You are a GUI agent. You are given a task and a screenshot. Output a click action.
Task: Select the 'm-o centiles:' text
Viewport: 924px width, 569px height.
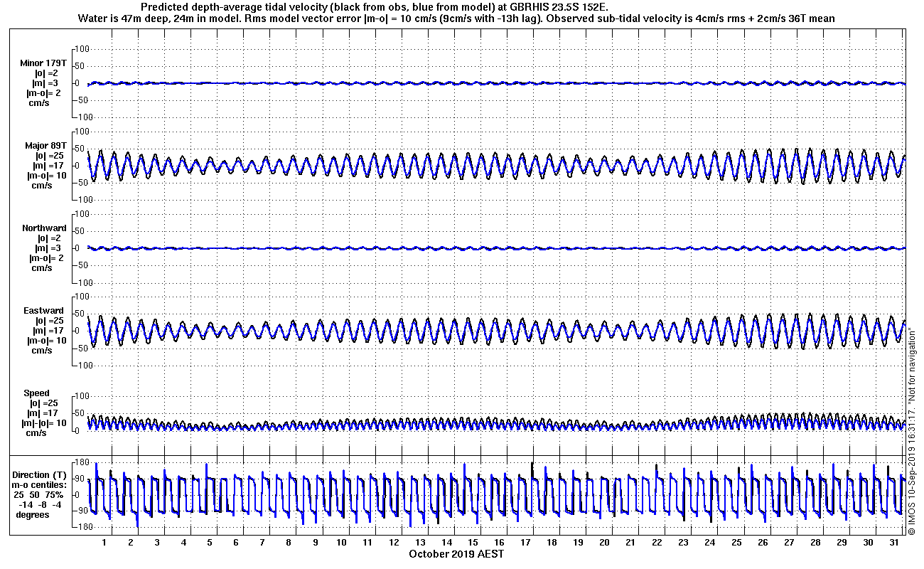coord(41,484)
